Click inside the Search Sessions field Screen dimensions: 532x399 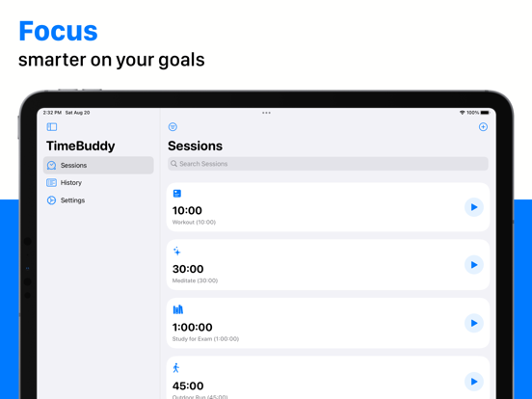[x=328, y=164]
